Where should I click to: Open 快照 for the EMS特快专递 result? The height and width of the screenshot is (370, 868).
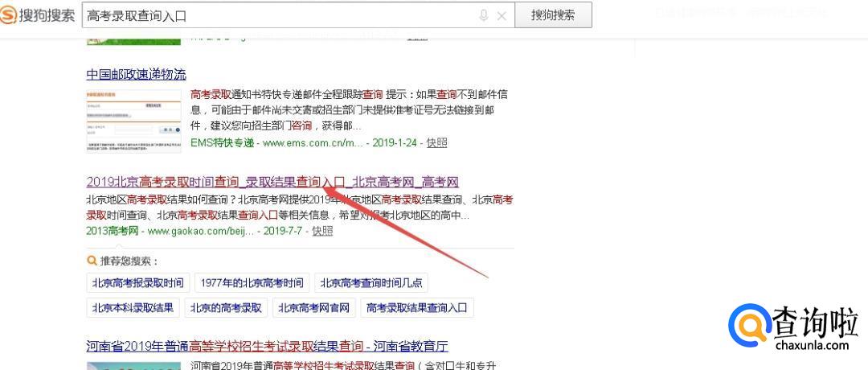click(436, 142)
